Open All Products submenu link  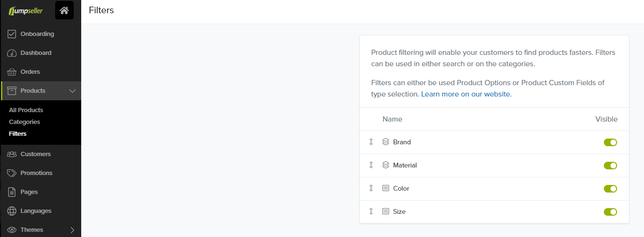coord(26,110)
